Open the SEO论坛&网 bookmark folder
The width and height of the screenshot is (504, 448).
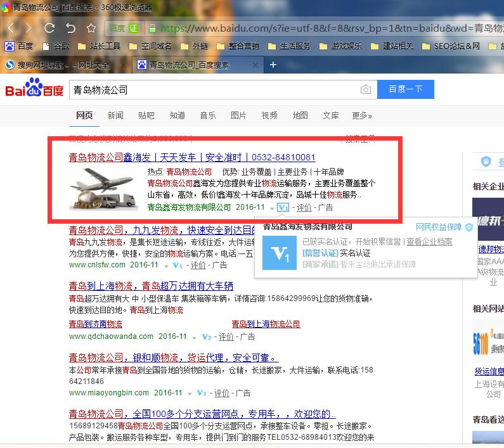pyautogui.click(x=451, y=46)
